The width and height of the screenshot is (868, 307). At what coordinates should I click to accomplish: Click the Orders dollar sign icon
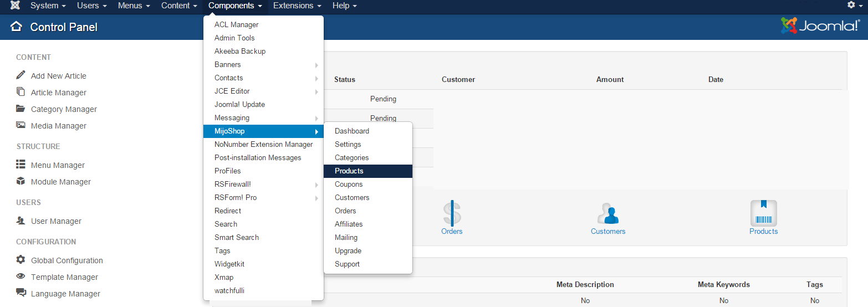pyautogui.click(x=452, y=213)
